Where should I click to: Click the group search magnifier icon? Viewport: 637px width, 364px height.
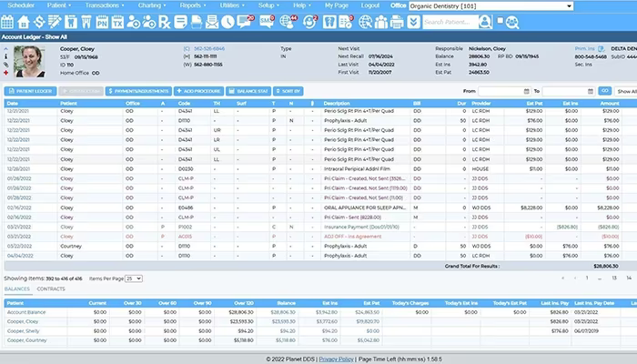pos(512,23)
